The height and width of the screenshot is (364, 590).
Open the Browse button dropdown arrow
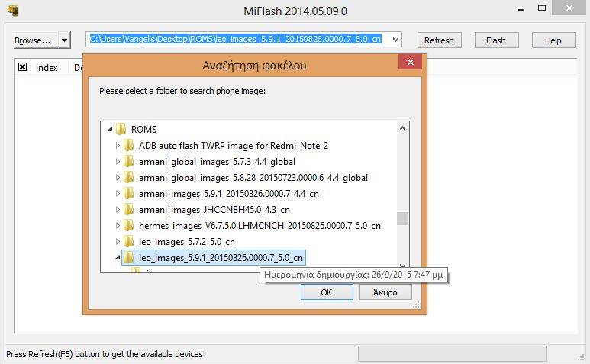(x=65, y=40)
